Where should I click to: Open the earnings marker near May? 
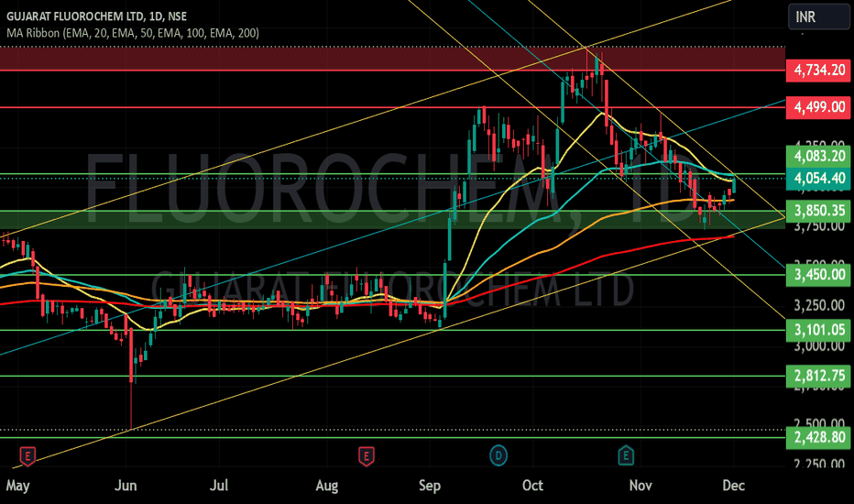[27, 456]
